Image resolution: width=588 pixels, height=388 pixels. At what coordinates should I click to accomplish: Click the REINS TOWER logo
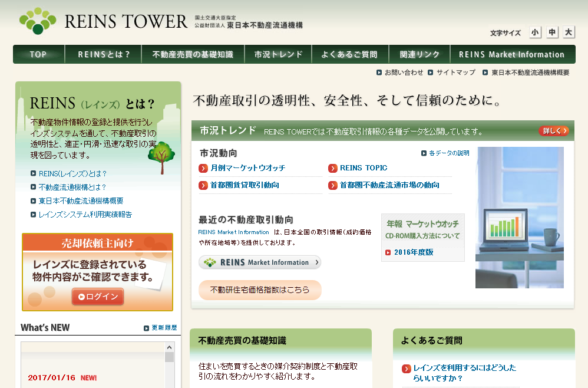[103, 21]
